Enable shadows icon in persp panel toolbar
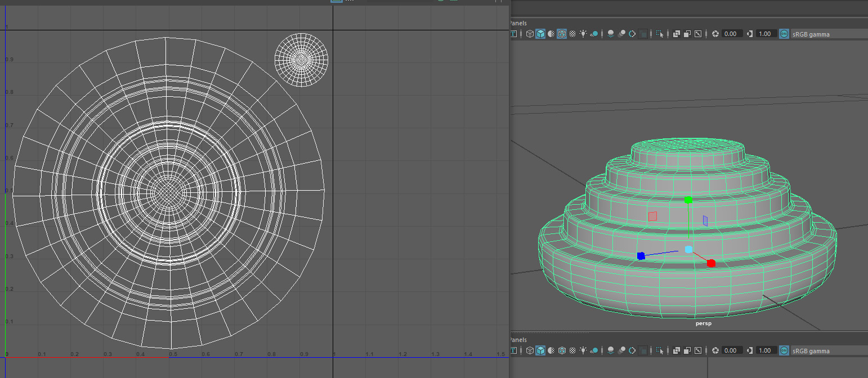 [x=594, y=34]
